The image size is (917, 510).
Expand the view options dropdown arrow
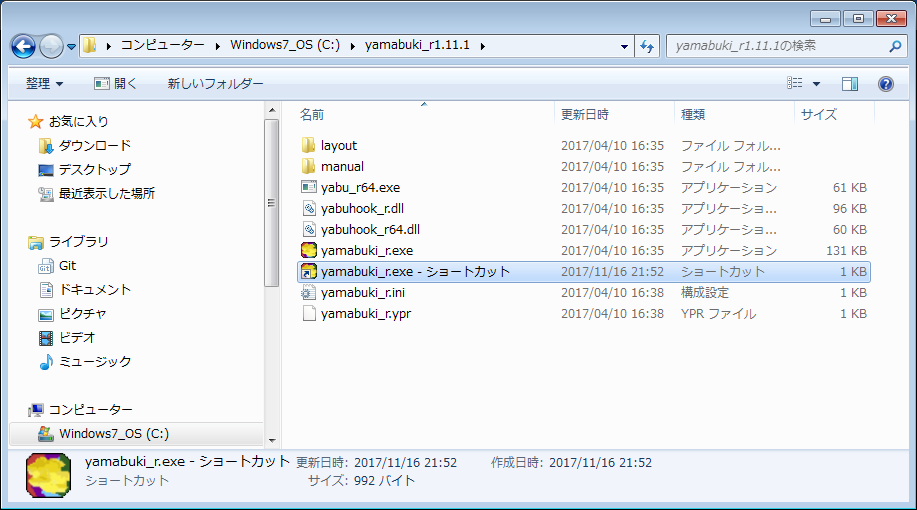(x=817, y=84)
